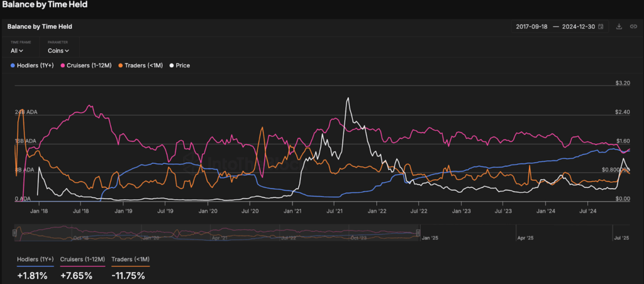
Task: Select the Hodlers (1Y+) +1.81% stat
Action: (35, 268)
